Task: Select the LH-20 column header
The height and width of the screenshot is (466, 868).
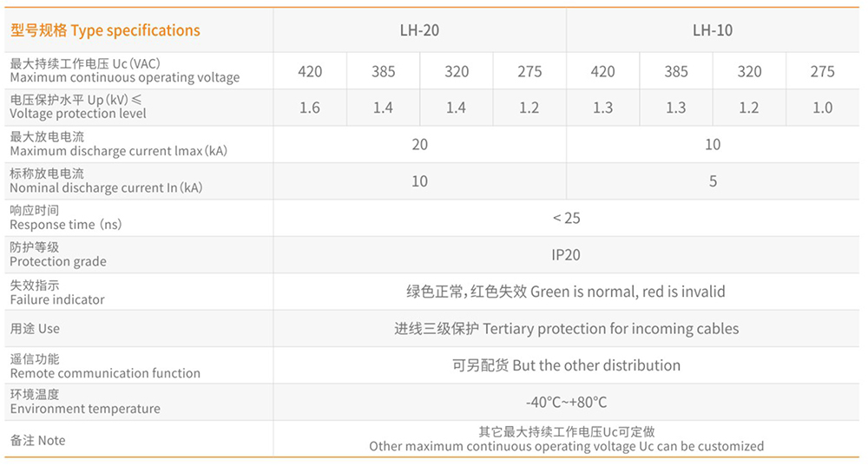Action: (419, 30)
